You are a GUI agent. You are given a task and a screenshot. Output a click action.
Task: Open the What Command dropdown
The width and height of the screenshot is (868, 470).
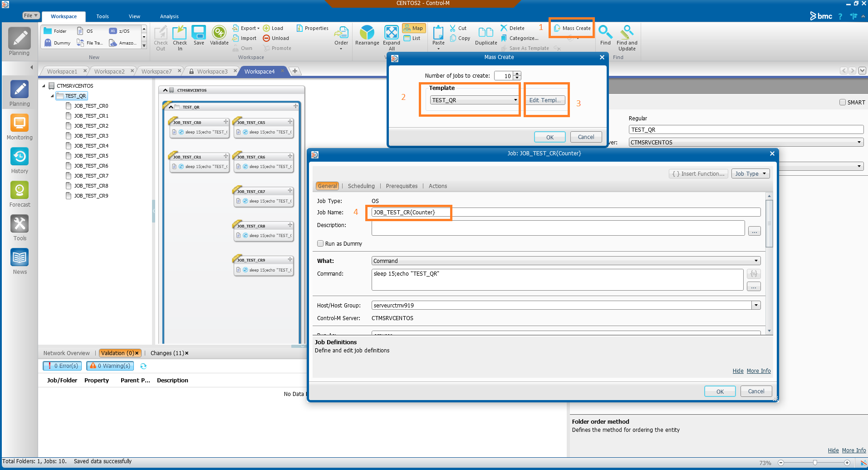click(x=566, y=261)
